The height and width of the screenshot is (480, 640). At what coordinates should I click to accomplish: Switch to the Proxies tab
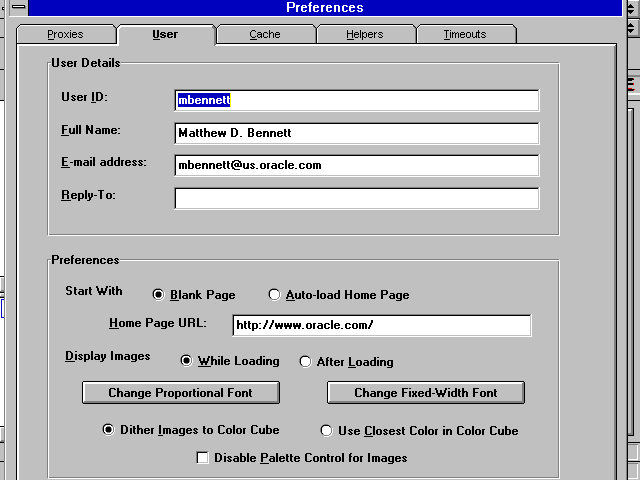click(65, 35)
